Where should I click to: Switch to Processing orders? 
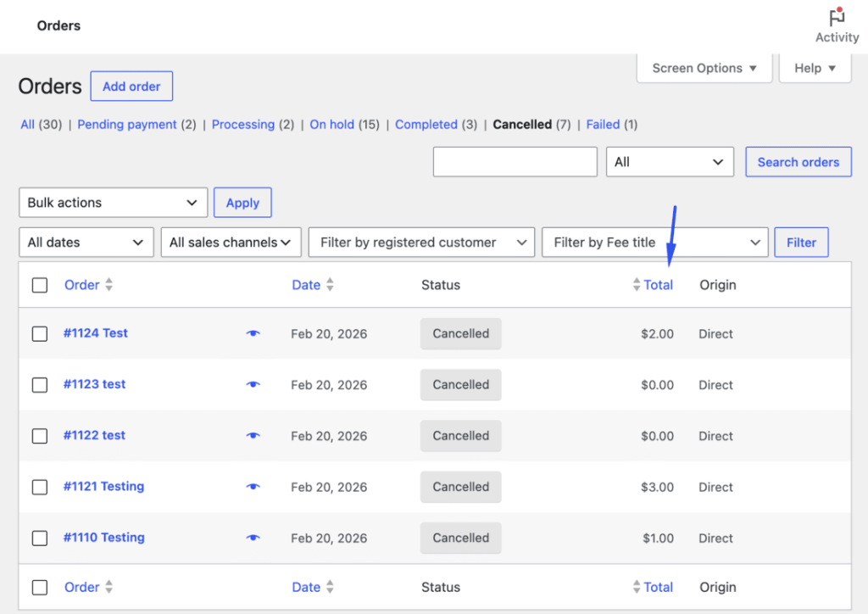click(243, 125)
